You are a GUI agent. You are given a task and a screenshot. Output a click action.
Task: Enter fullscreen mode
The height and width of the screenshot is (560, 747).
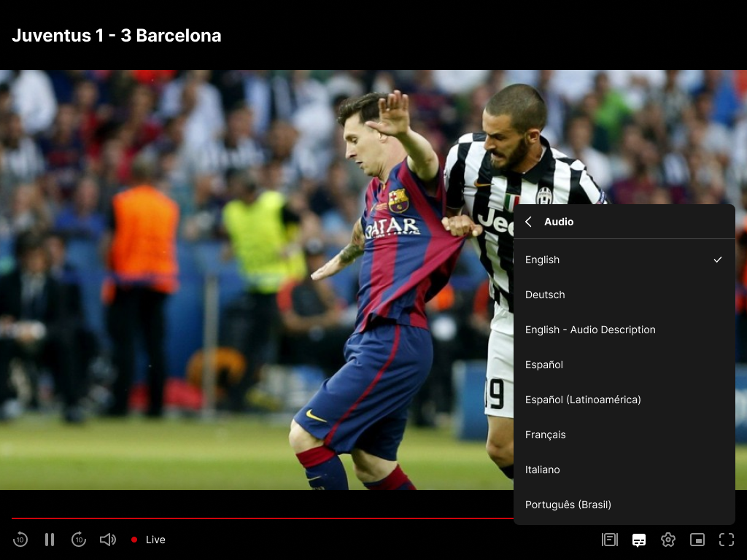pyautogui.click(x=727, y=540)
